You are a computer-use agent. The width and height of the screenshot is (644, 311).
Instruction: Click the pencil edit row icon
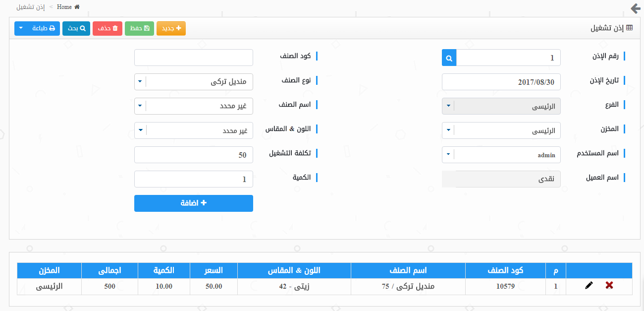[589, 285]
